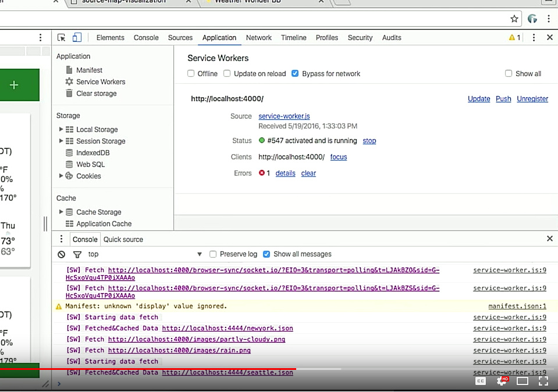Switch to the Sources tab

pos(180,37)
